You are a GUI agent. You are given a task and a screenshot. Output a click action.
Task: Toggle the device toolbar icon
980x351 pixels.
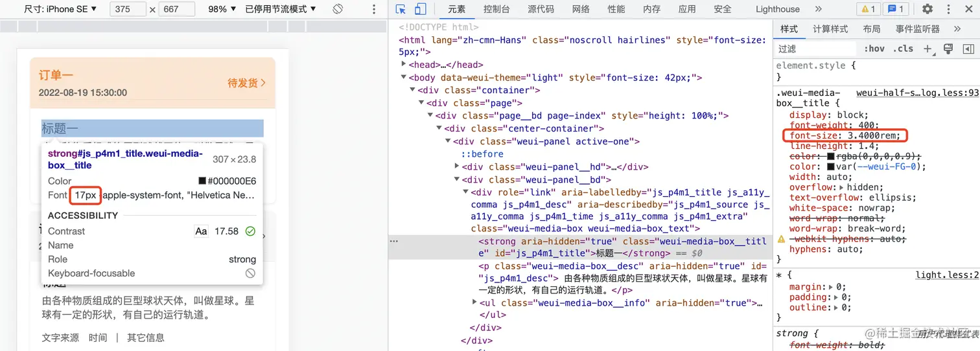click(x=420, y=9)
